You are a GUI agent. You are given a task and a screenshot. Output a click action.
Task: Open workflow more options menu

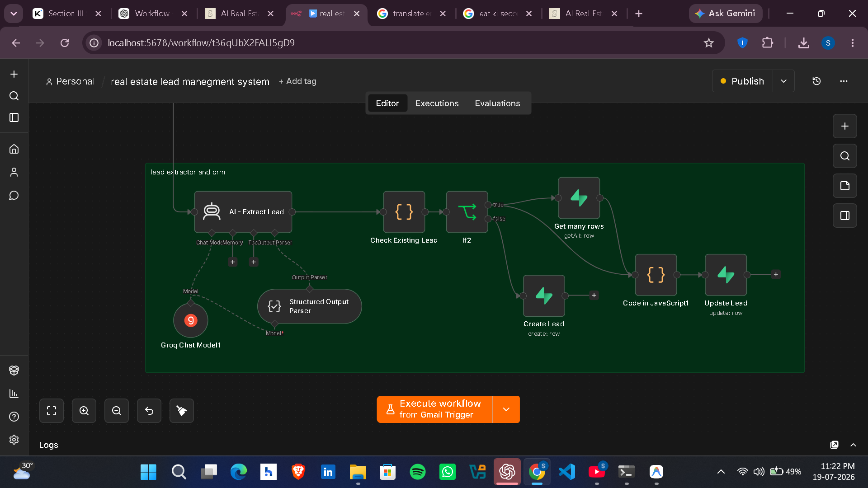(x=844, y=81)
